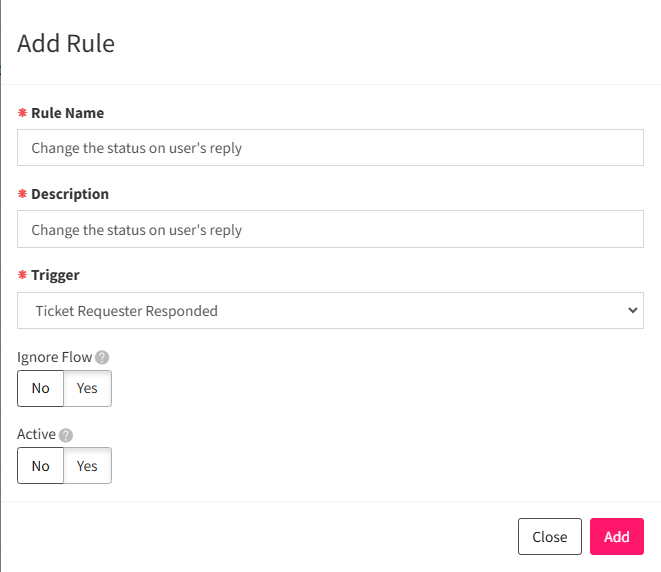661x572 pixels.
Task: Click the Rule Name label
Action: click(x=67, y=113)
